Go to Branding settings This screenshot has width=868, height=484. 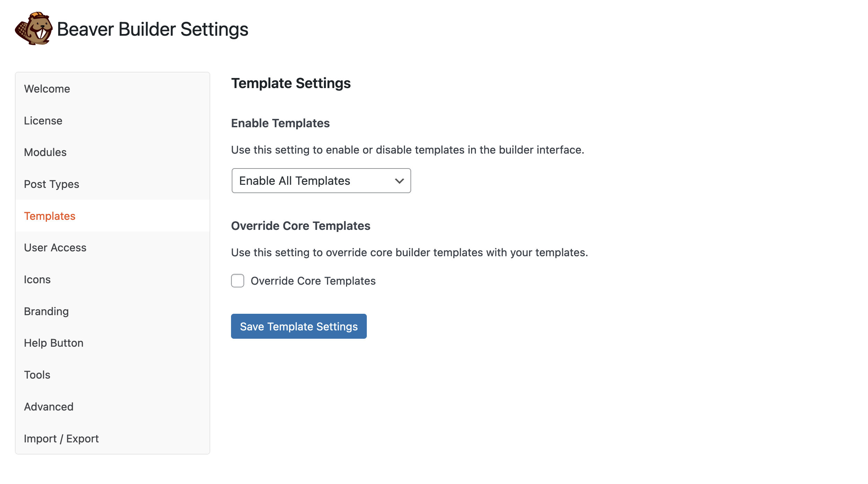coord(46,311)
